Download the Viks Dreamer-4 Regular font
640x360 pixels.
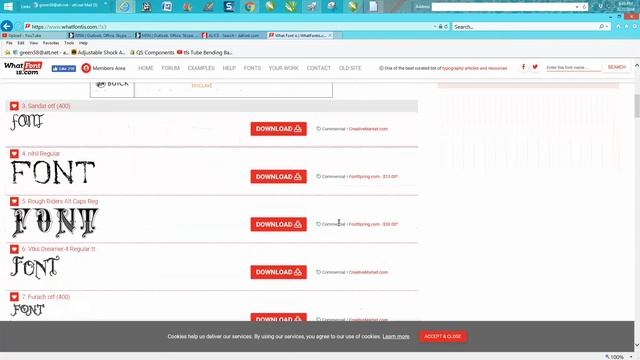[x=278, y=272]
